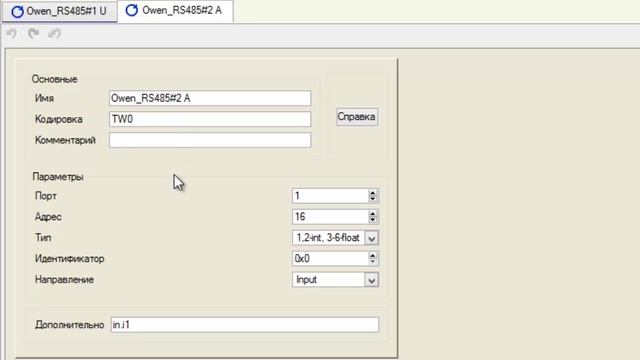
Task: Click the Адрес label
Action: [48, 217]
